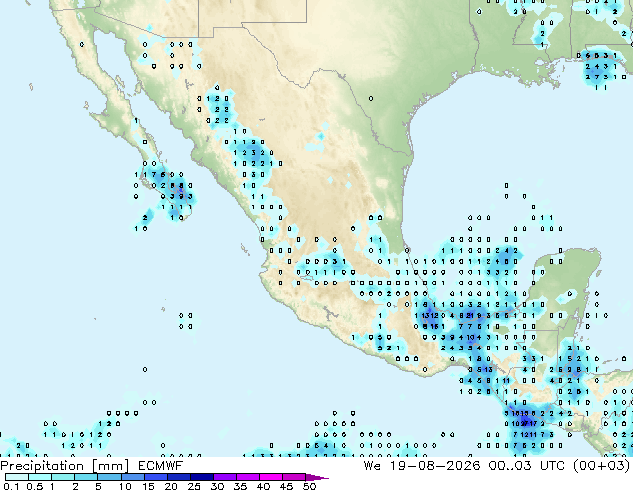Click the '0.5' legend scale label
The height and width of the screenshot is (490, 634).
[x=35, y=486]
